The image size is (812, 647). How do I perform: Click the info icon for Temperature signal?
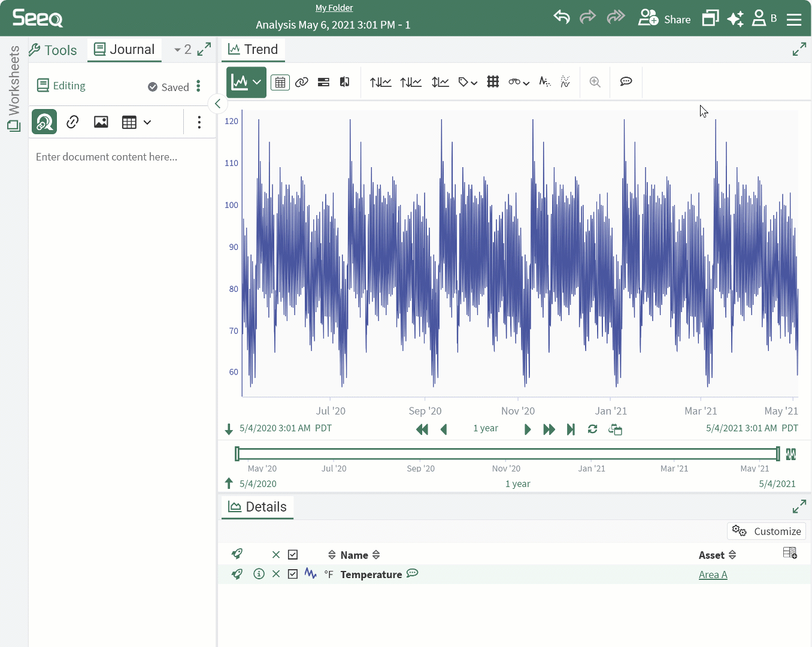[259, 574]
